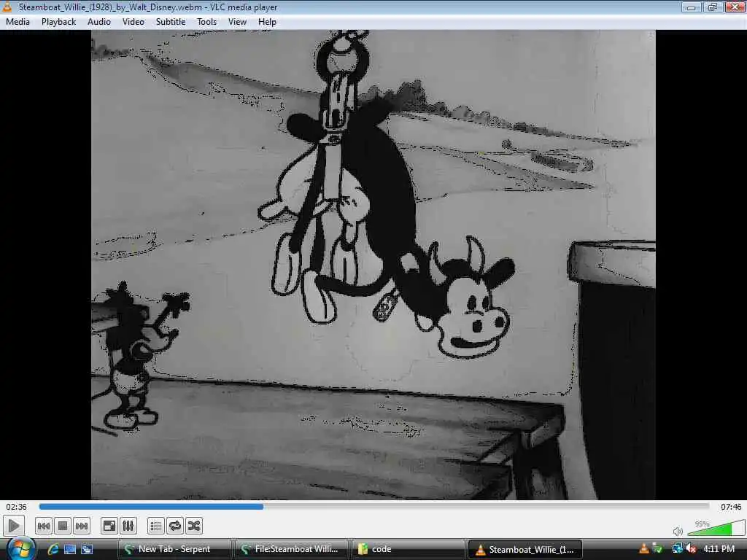
Task: Toggle fullscreen video mode icon
Action: click(x=109, y=526)
